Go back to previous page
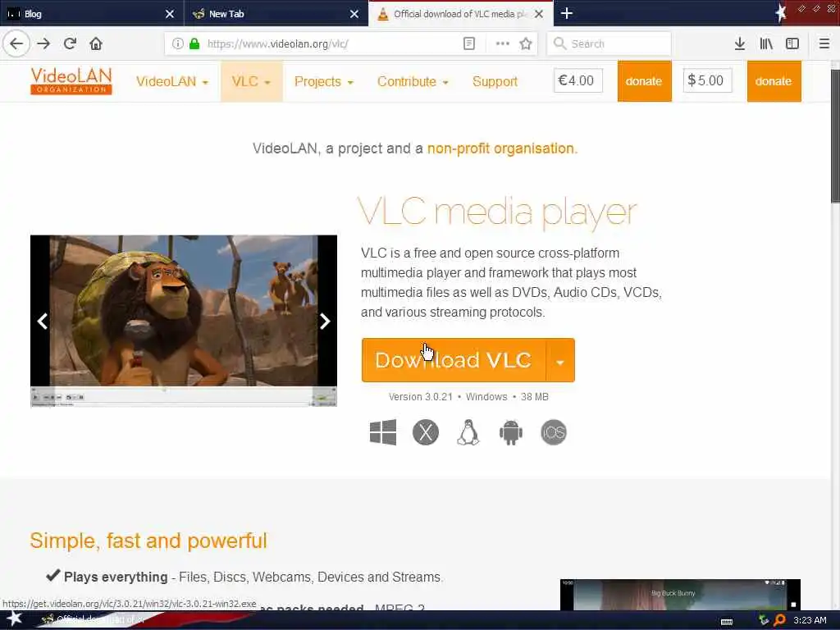 (16, 43)
